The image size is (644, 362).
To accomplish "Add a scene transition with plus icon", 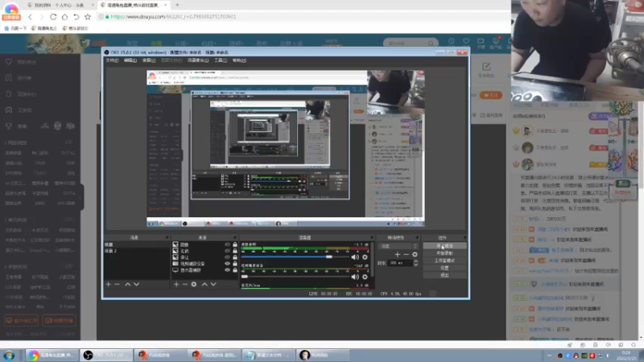I will coord(397,254).
